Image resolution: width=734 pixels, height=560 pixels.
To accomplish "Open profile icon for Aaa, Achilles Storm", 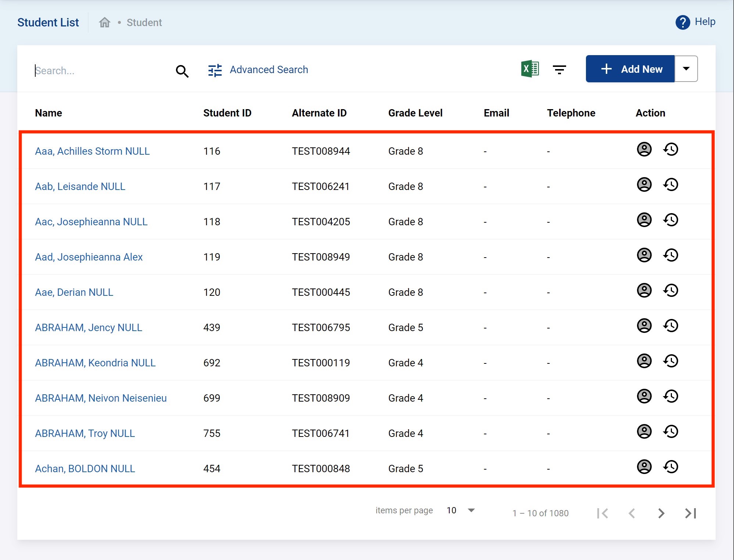I will [644, 150].
